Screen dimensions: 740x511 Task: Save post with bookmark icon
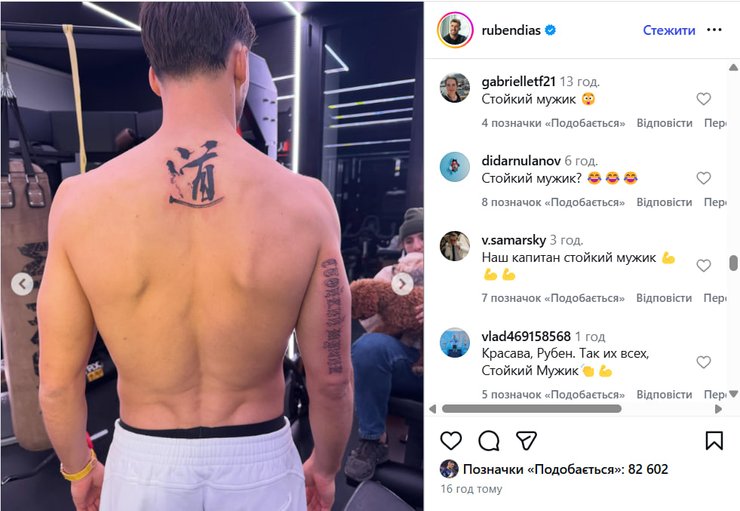(714, 441)
